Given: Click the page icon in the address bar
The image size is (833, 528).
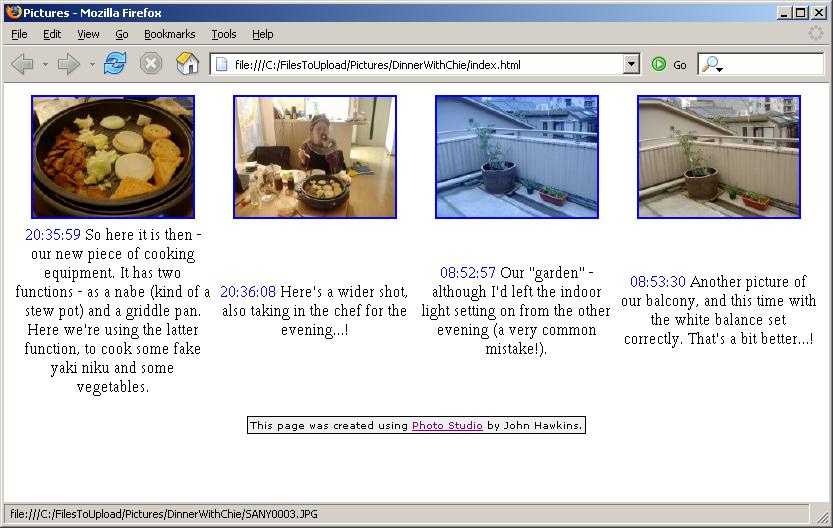Looking at the screenshot, I should coord(222,65).
